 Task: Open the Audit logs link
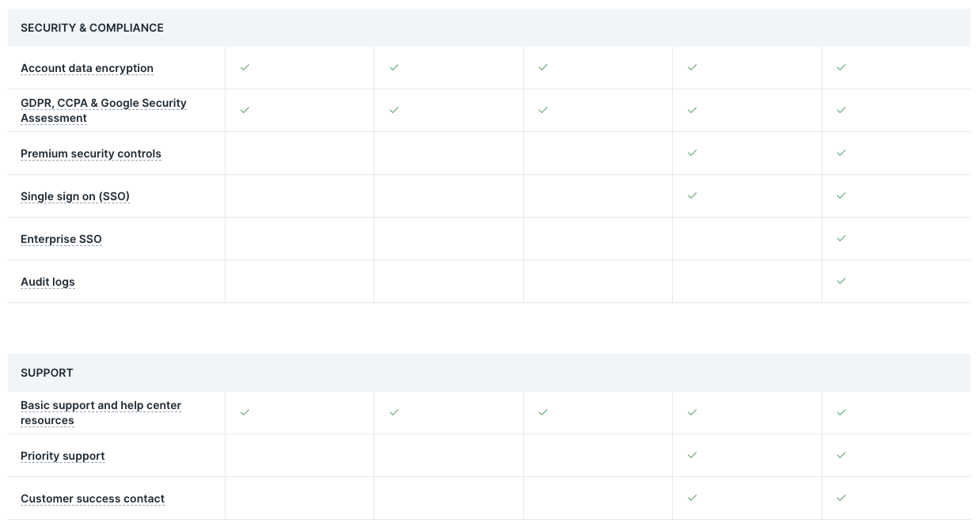(47, 282)
